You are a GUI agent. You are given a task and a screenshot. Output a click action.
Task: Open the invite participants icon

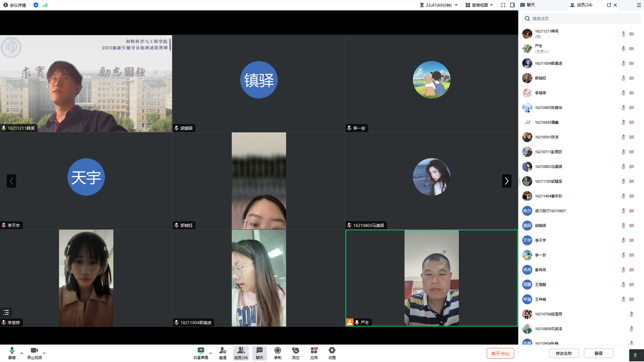click(222, 351)
